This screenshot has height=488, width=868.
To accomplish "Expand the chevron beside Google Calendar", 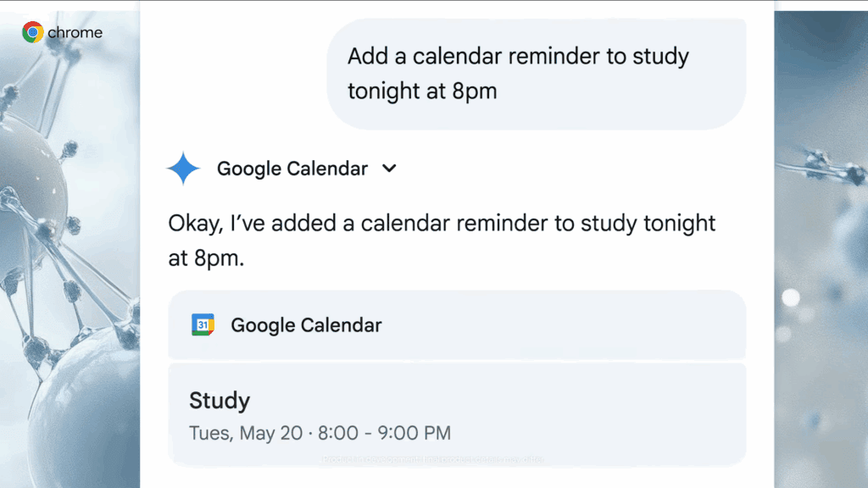I will point(389,169).
